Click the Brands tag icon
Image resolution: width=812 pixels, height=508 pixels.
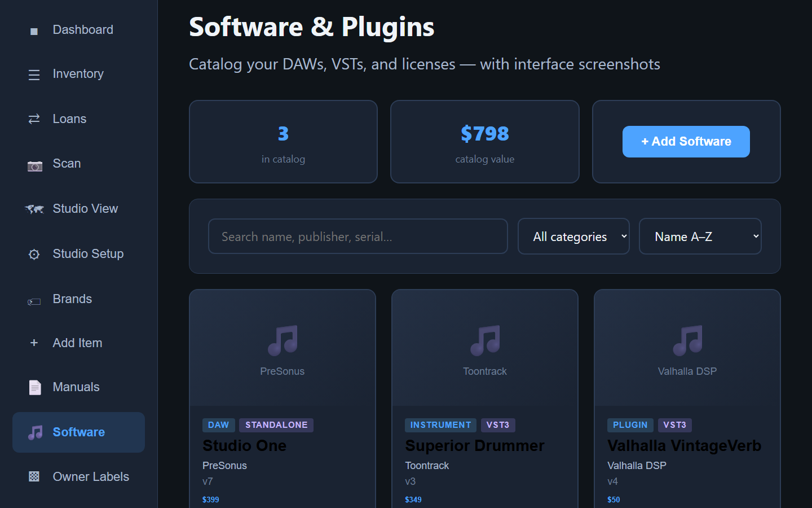click(34, 301)
